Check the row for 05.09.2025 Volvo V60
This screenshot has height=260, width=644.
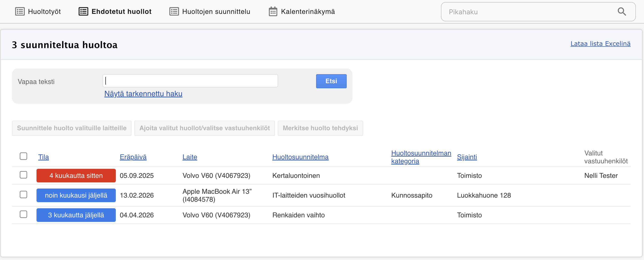click(24, 175)
